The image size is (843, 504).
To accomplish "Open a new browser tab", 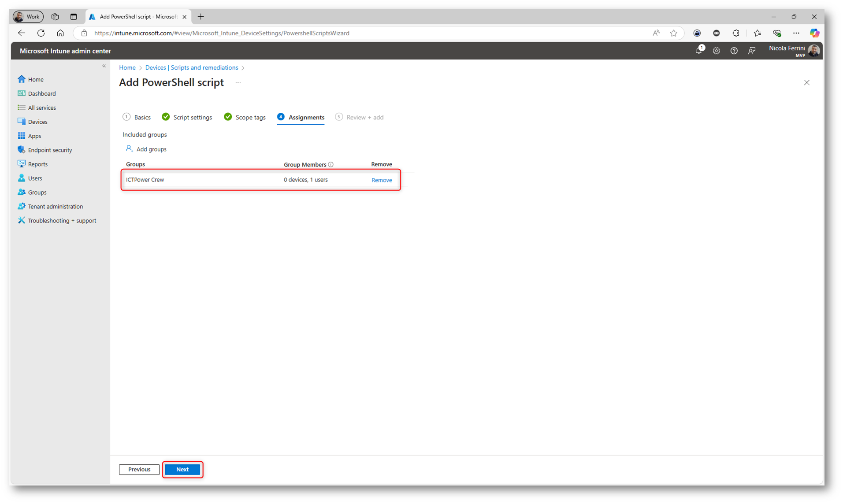I will click(201, 17).
